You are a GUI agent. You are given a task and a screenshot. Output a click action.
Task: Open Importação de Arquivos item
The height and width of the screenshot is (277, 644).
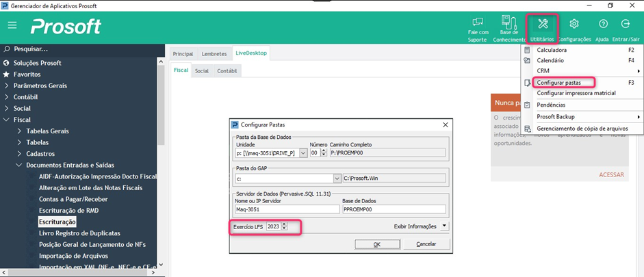(x=73, y=256)
